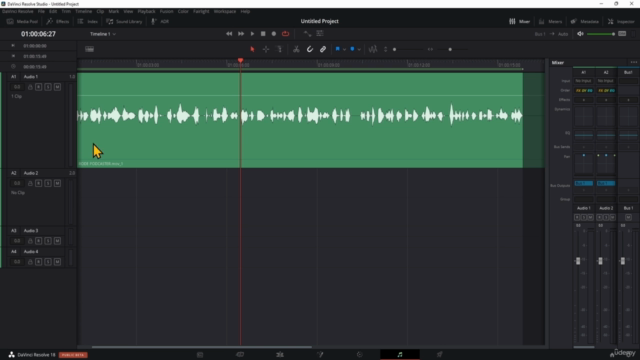640x360 pixels.
Task: Start playback with the play button
Action: (252, 34)
